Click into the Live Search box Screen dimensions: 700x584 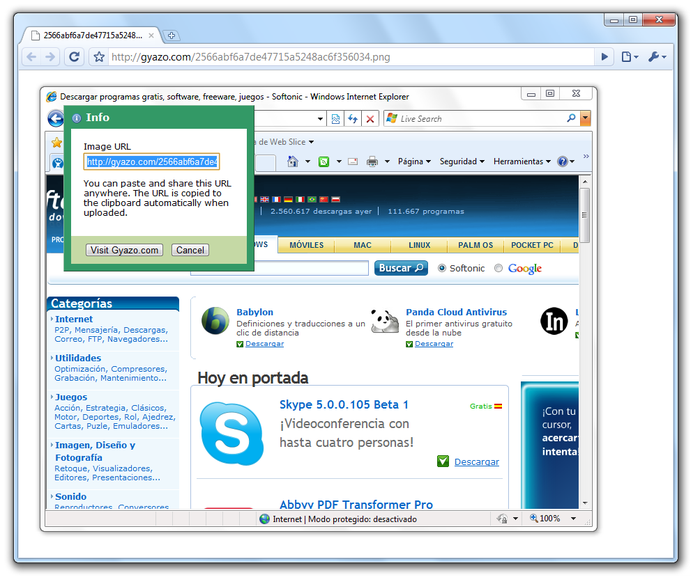click(x=480, y=119)
